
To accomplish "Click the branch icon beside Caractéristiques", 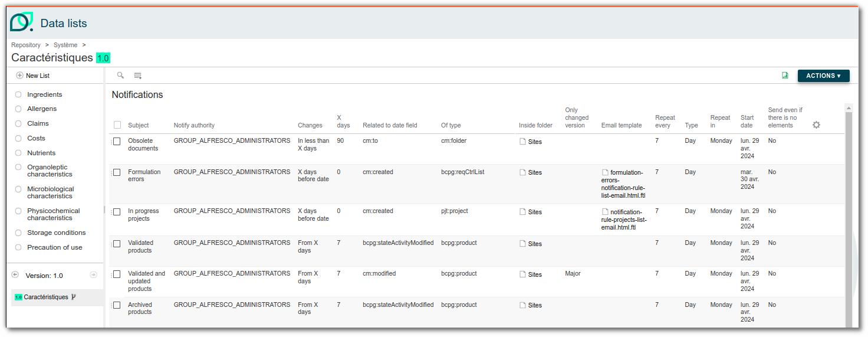I will click(x=74, y=297).
